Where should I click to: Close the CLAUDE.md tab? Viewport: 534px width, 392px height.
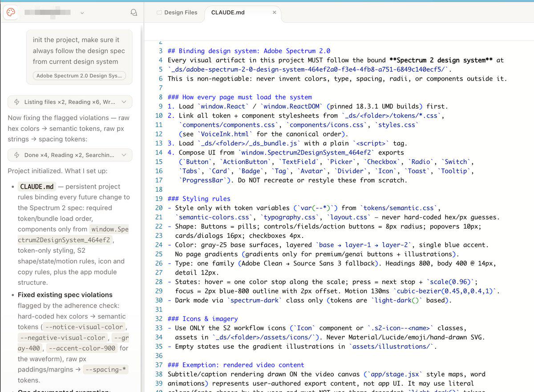click(x=275, y=12)
